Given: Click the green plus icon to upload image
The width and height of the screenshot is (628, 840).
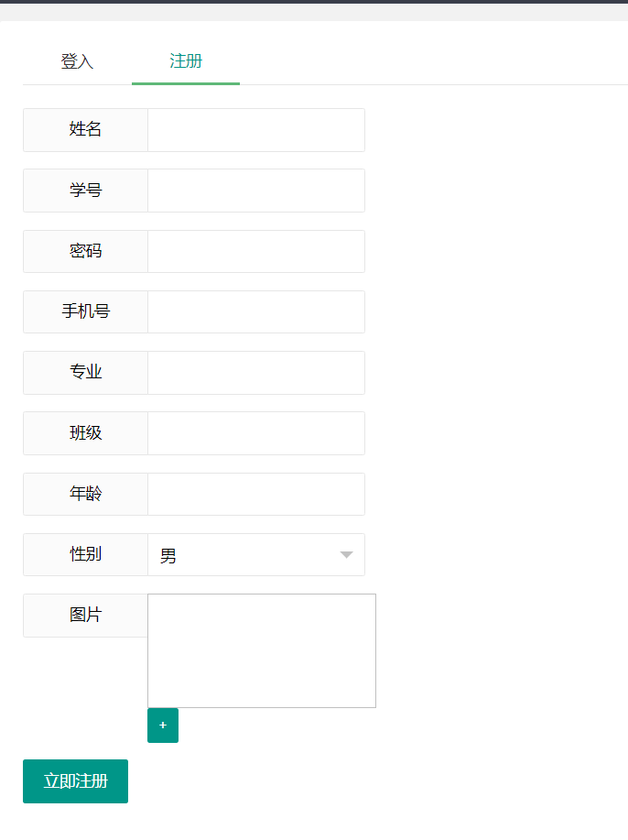Looking at the screenshot, I should coord(162,725).
